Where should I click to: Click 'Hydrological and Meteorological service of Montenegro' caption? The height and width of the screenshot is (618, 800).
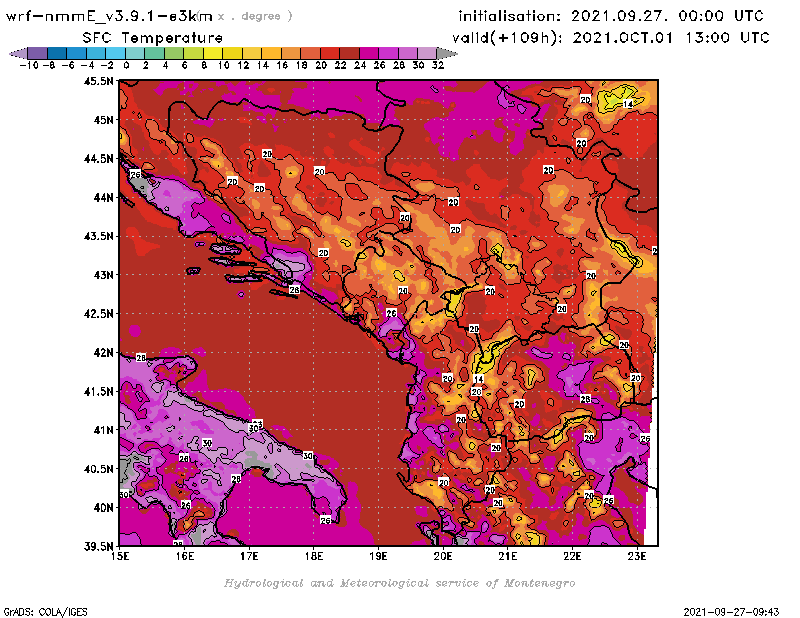tap(399, 583)
